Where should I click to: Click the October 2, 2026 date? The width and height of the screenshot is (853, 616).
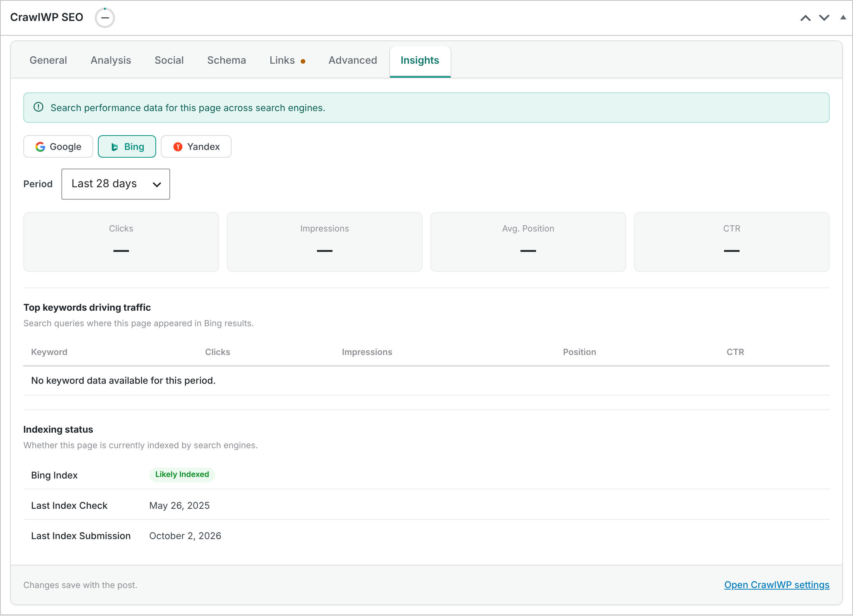coord(185,536)
